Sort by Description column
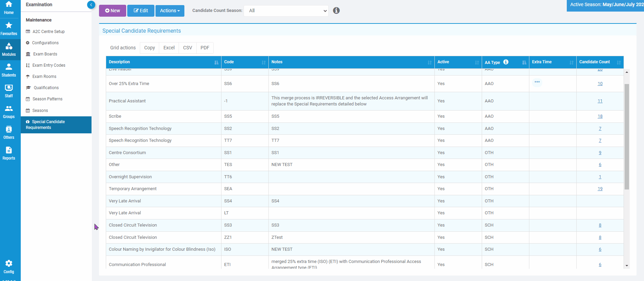644x281 pixels. [x=163, y=62]
